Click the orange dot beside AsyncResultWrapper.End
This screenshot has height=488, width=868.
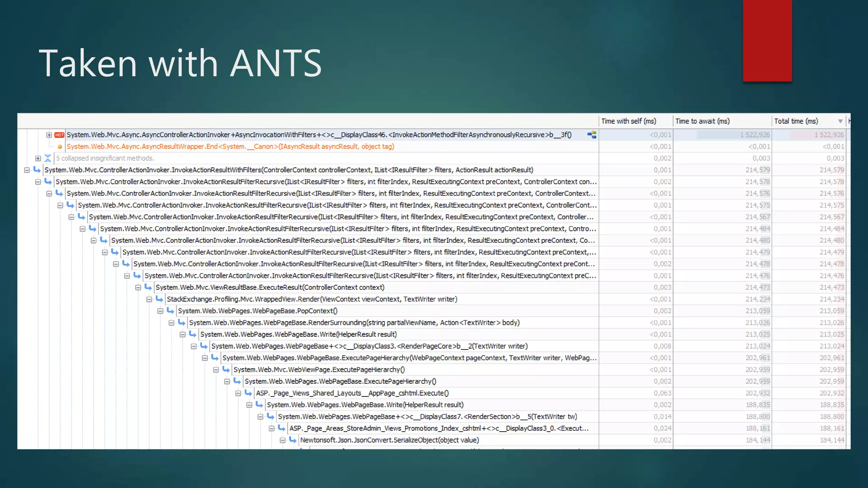pyautogui.click(x=60, y=147)
